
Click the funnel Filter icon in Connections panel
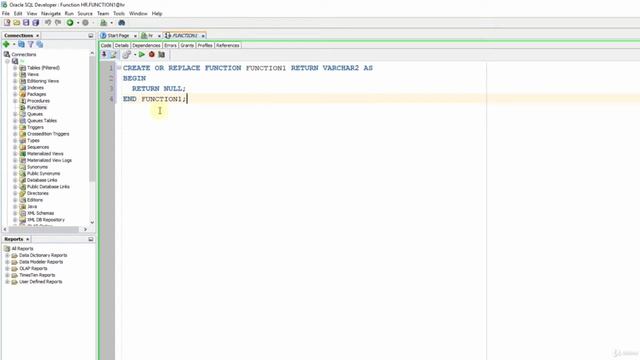(x=31, y=44)
